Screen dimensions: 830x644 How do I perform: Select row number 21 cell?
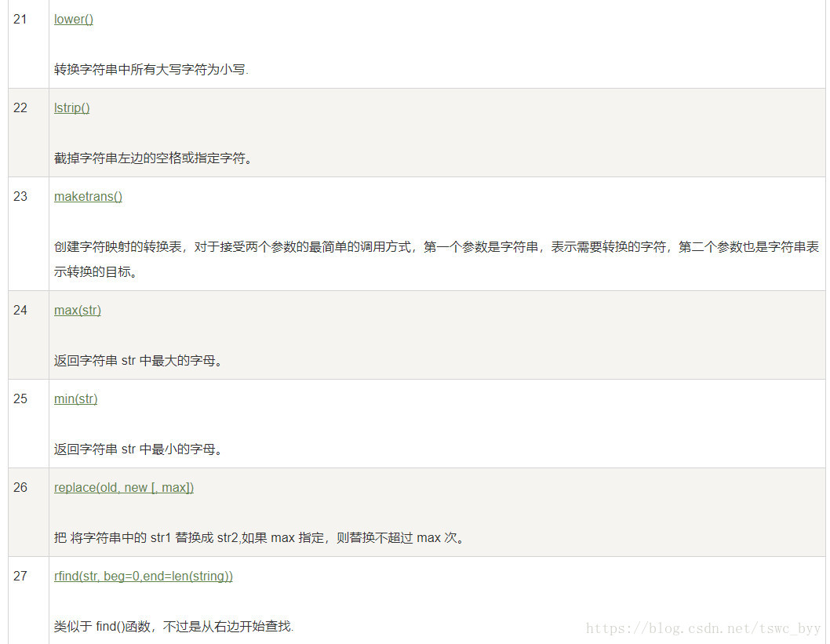28,44
